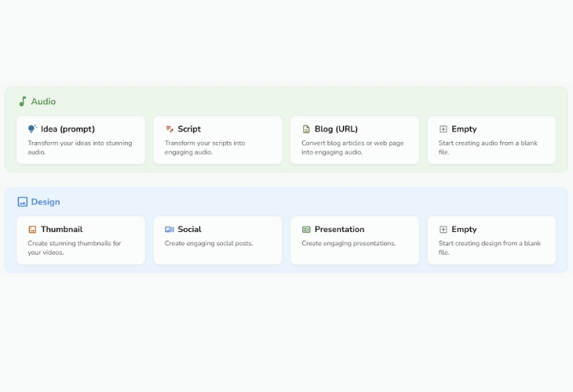Click the Design section heading

click(46, 201)
